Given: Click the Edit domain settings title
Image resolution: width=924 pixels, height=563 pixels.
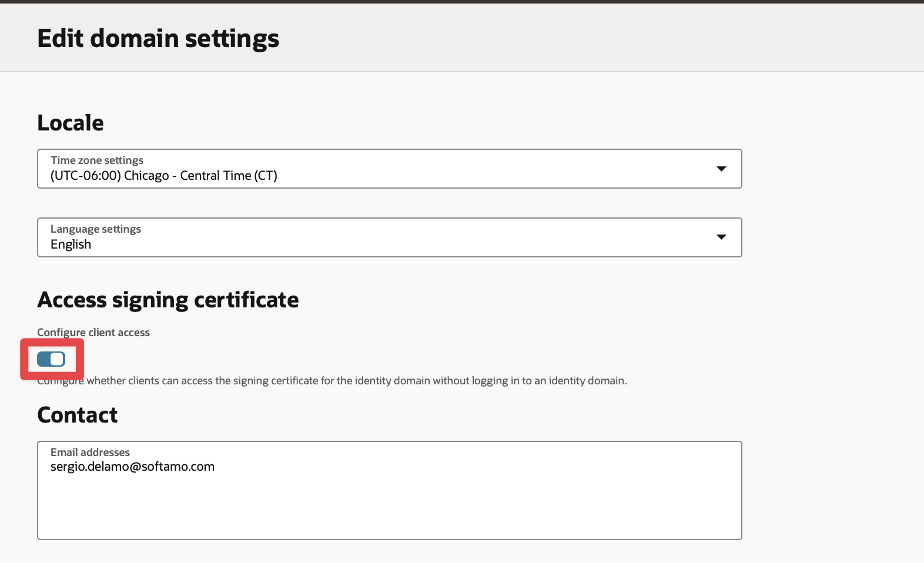Looking at the screenshot, I should pos(158,38).
